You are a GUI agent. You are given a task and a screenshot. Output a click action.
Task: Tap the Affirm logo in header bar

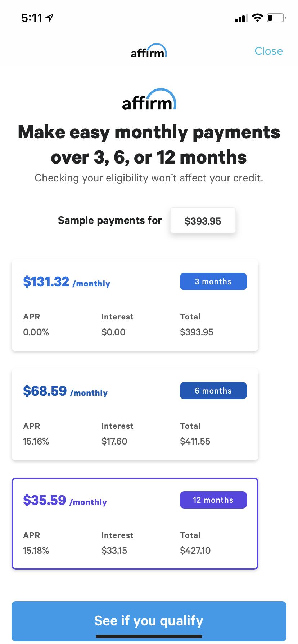click(x=149, y=51)
